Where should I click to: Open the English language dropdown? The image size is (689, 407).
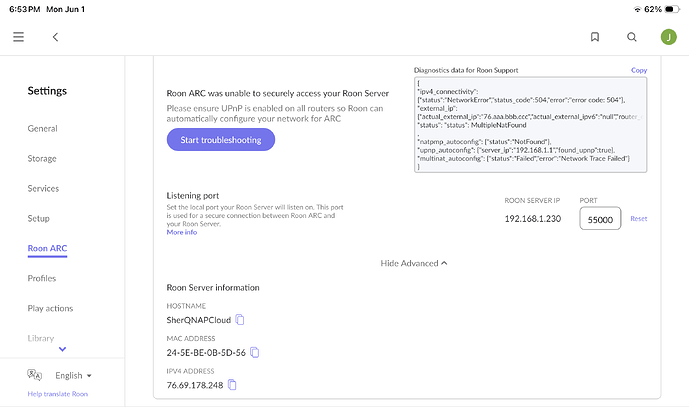click(x=73, y=375)
